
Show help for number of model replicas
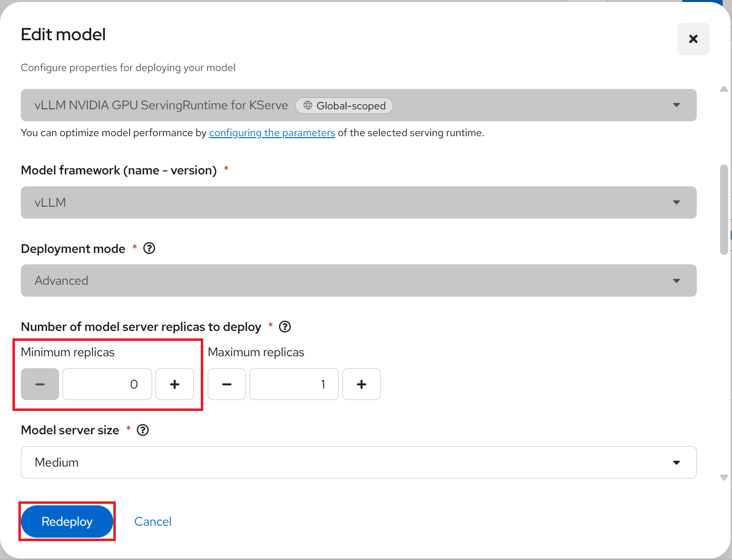[x=285, y=327]
